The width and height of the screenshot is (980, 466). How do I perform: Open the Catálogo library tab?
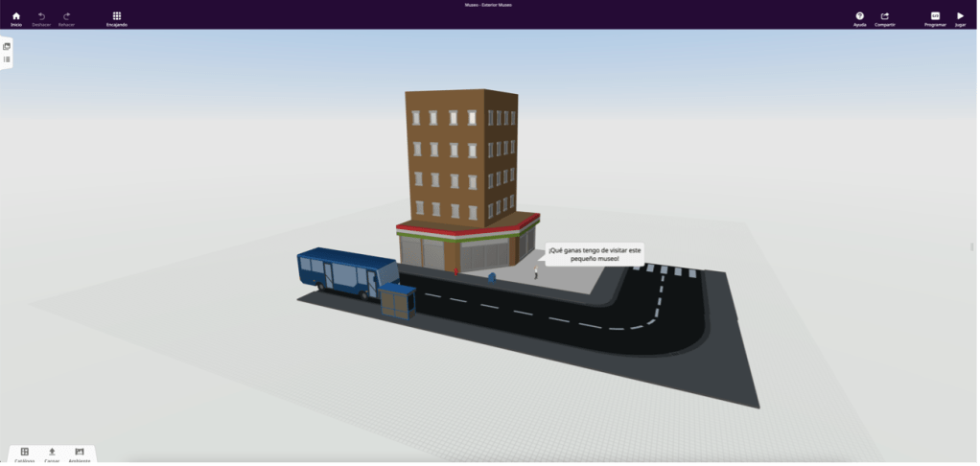click(x=25, y=452)
